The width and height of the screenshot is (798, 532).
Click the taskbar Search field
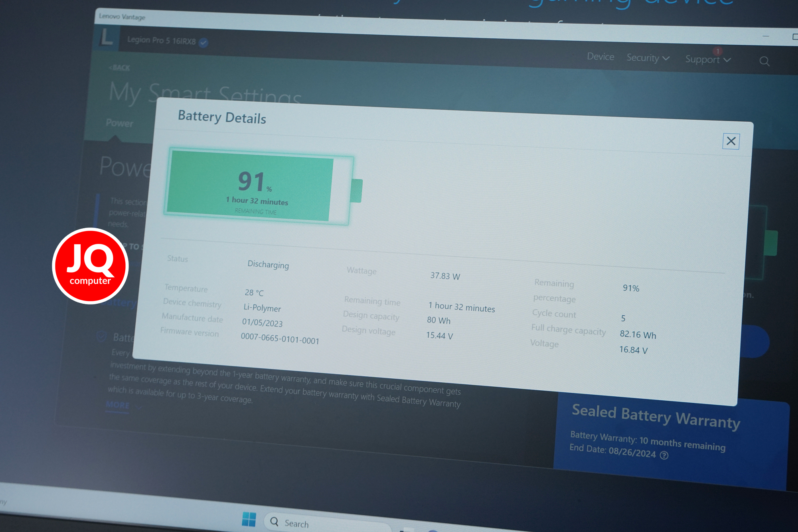(327, 523)
